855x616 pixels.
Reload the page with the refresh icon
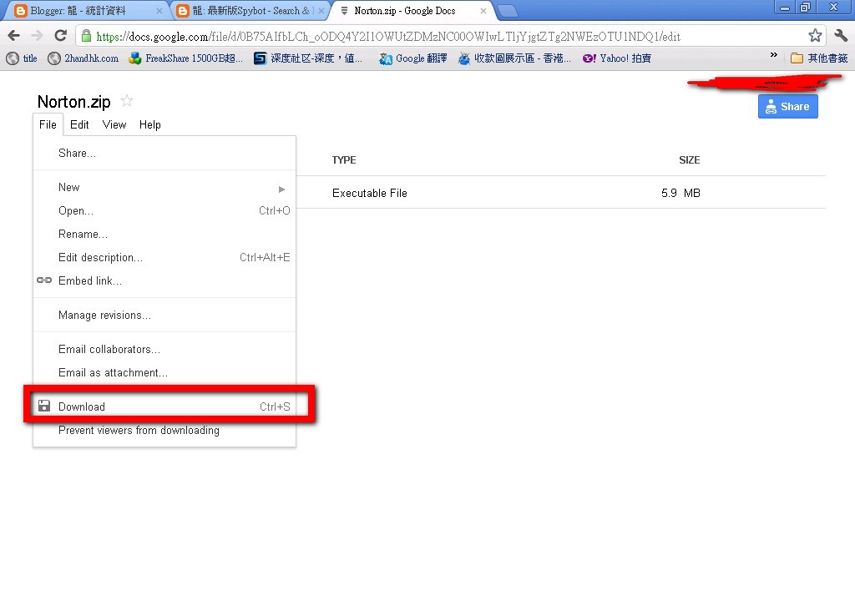point(60,36)
